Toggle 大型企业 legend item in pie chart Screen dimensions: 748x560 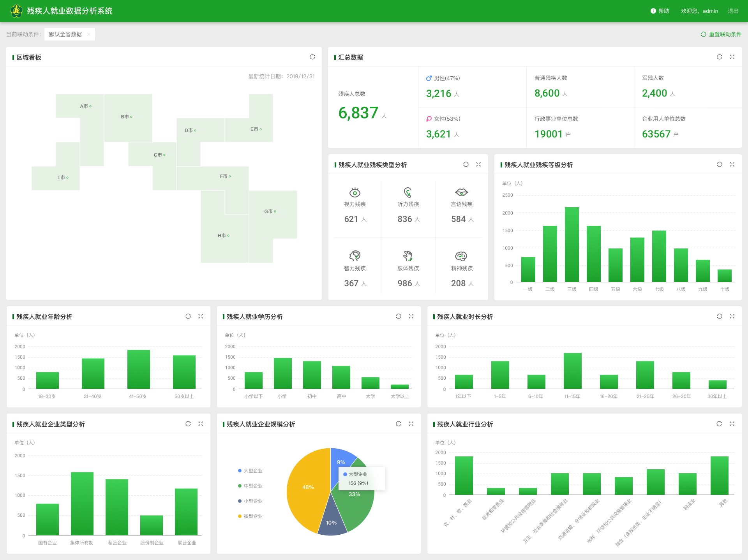tap(251, 471)
